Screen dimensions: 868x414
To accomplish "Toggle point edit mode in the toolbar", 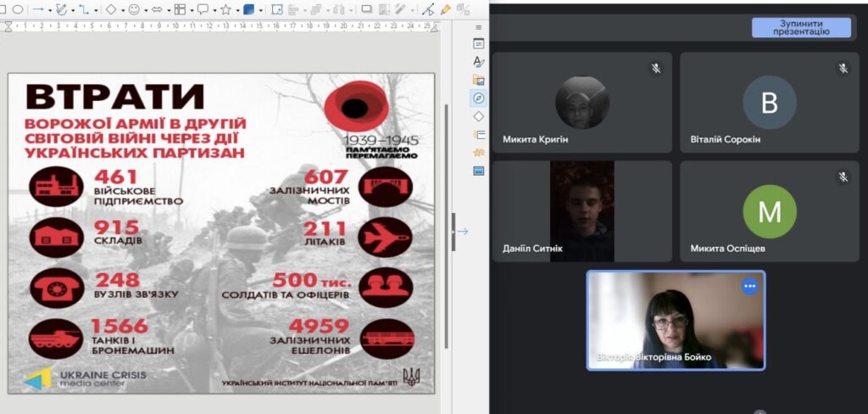I will (428, 9).
